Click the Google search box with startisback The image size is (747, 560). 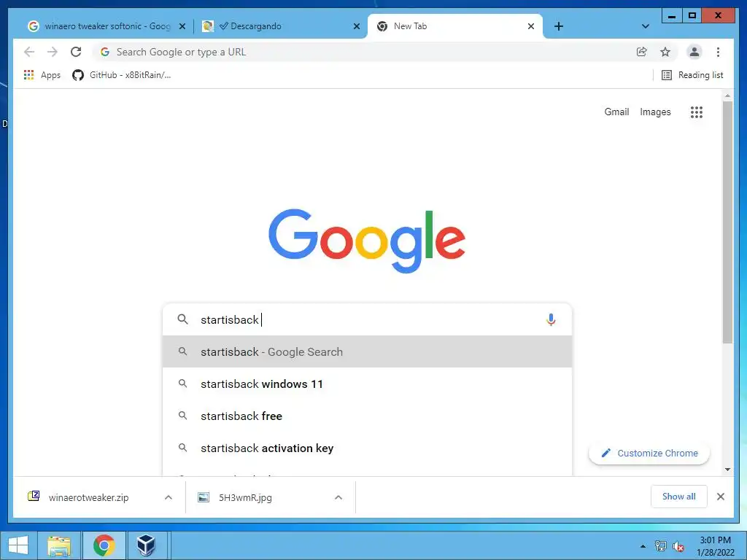click(367, 319)
